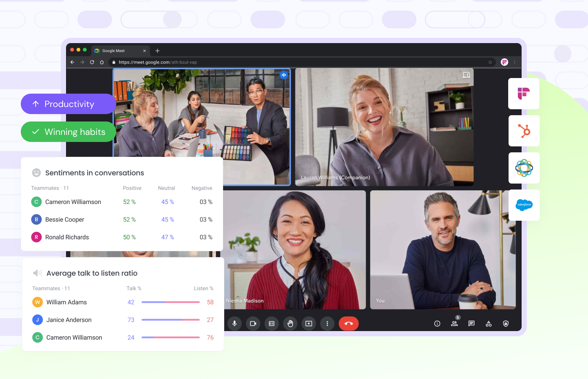Screen dimensions: 588x379
Task: Click the browser home icon
Action: click(x=102, y=62)
